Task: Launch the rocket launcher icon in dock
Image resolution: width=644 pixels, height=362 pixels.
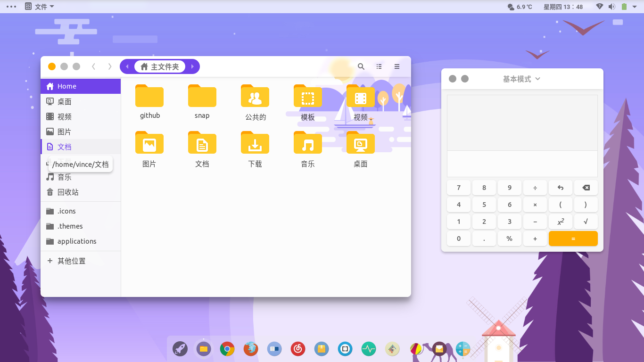Action: point(180,349)
